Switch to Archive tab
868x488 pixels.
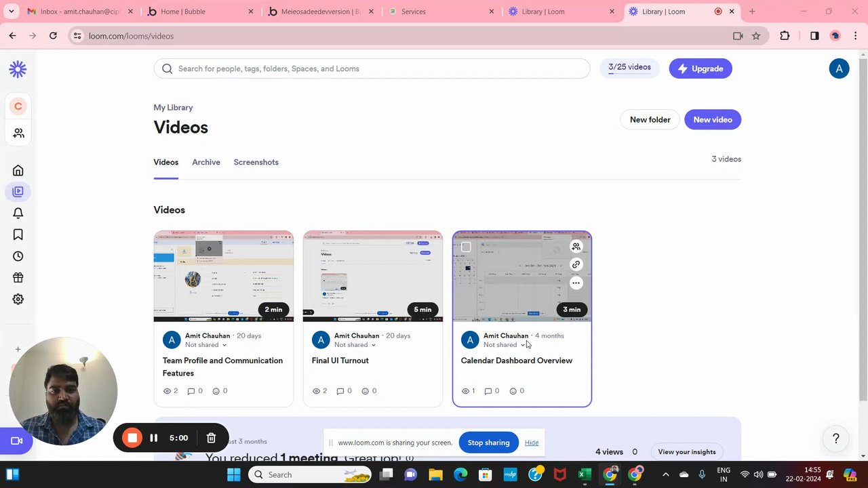pyautogui.click(x=206, y=162)
